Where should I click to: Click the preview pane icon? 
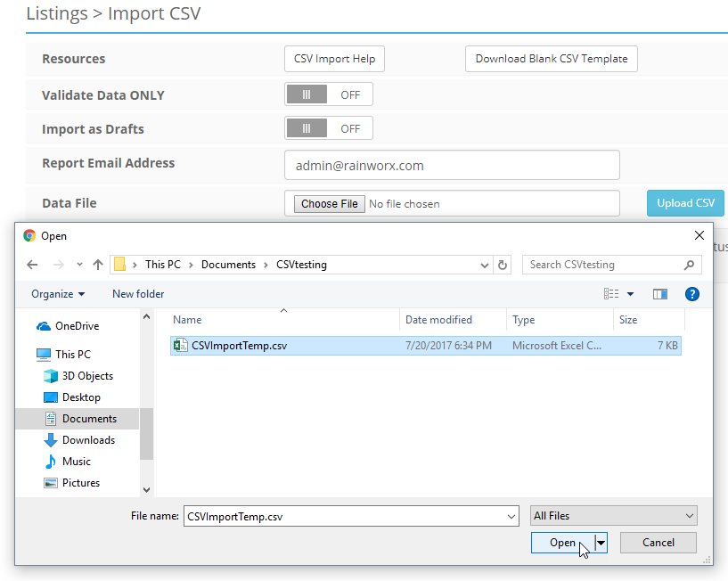tap(660, 293)
